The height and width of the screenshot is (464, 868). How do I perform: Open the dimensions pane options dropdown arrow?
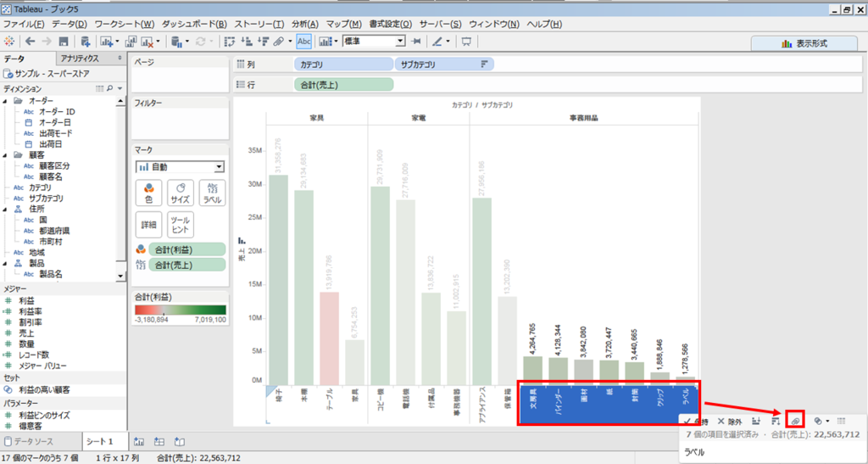120,88
